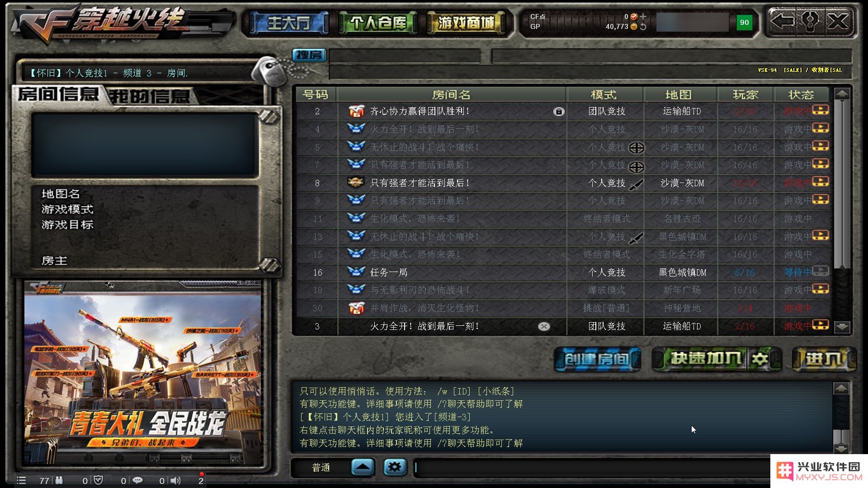
Task: Click the back arrow icon at top right
Action: (782, 21)
